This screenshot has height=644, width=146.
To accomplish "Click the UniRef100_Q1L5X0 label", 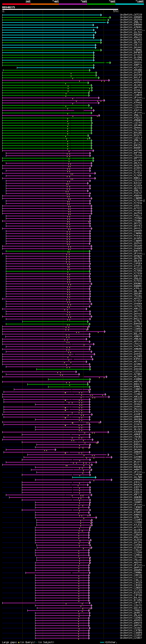I will pyautogui.click(x=131, y=32).
